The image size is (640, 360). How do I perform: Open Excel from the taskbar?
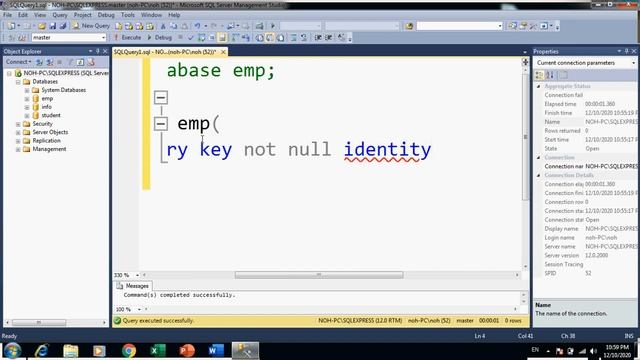click(x=158, y=351)
